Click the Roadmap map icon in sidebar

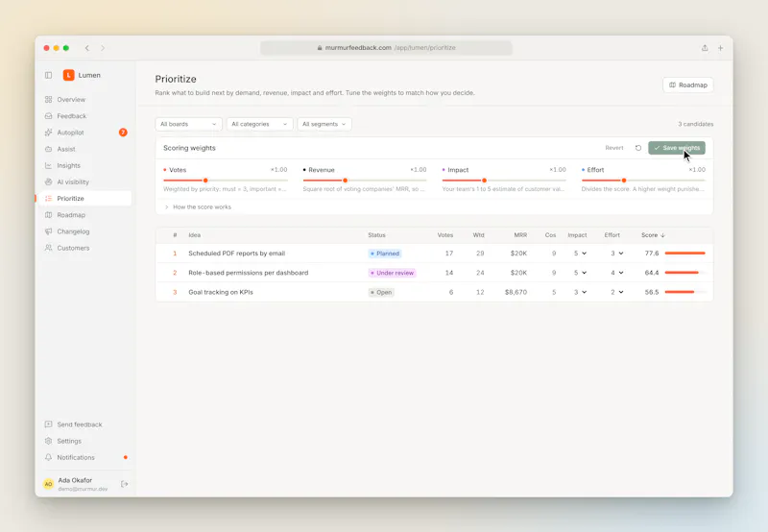pos(49,215)
